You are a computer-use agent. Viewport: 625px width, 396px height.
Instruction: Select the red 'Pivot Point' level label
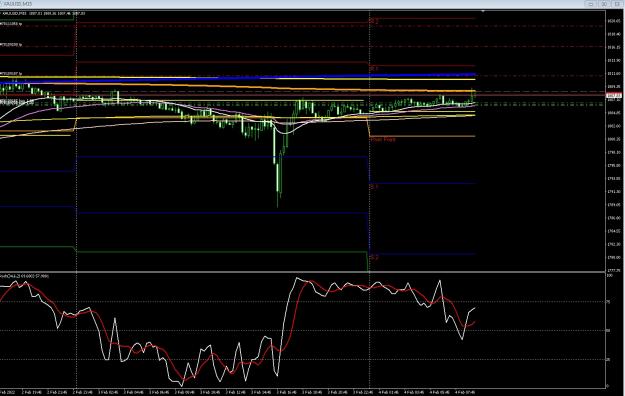383,139
